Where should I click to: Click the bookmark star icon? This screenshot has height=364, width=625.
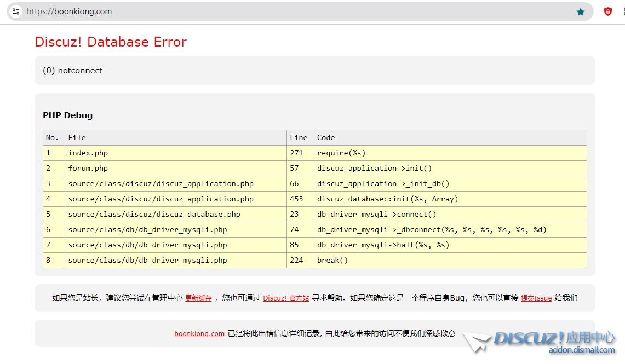pyautogui.click(x=581, y=11)
